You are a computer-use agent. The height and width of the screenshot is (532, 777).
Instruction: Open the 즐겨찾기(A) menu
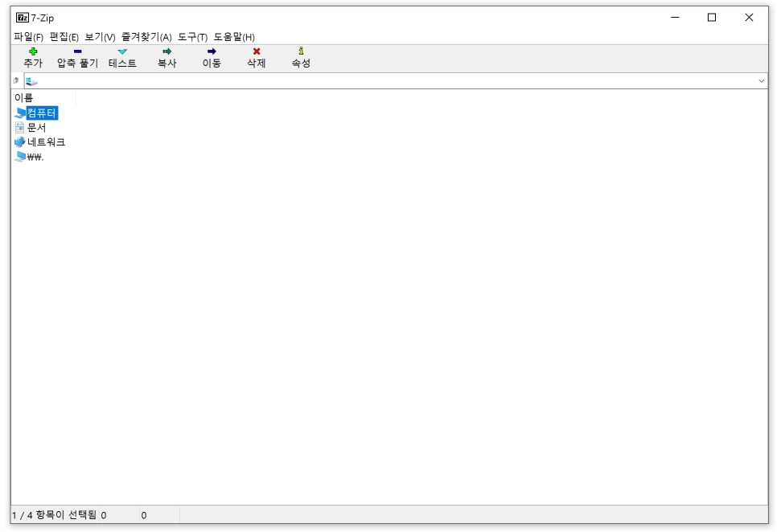[145, 37]
